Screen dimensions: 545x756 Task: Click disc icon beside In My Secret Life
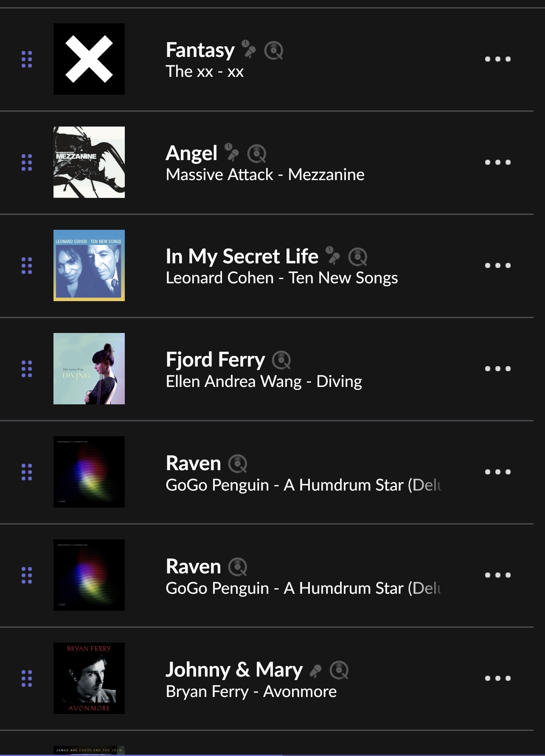[x=358, y=257]
